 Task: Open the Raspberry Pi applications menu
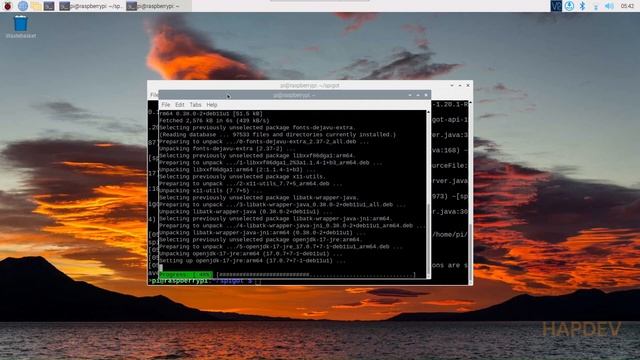(x=7, y=6)
